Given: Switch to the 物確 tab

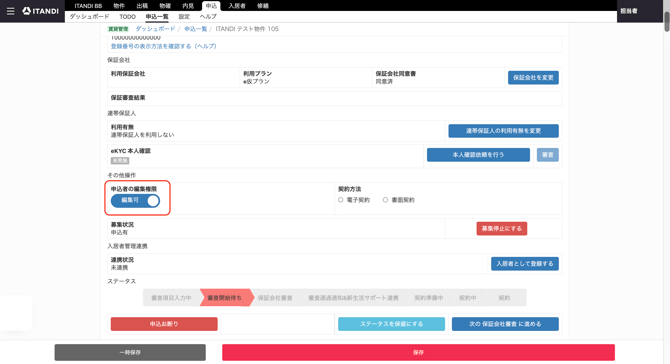Looking at the screenshot, I should point(165,6).
